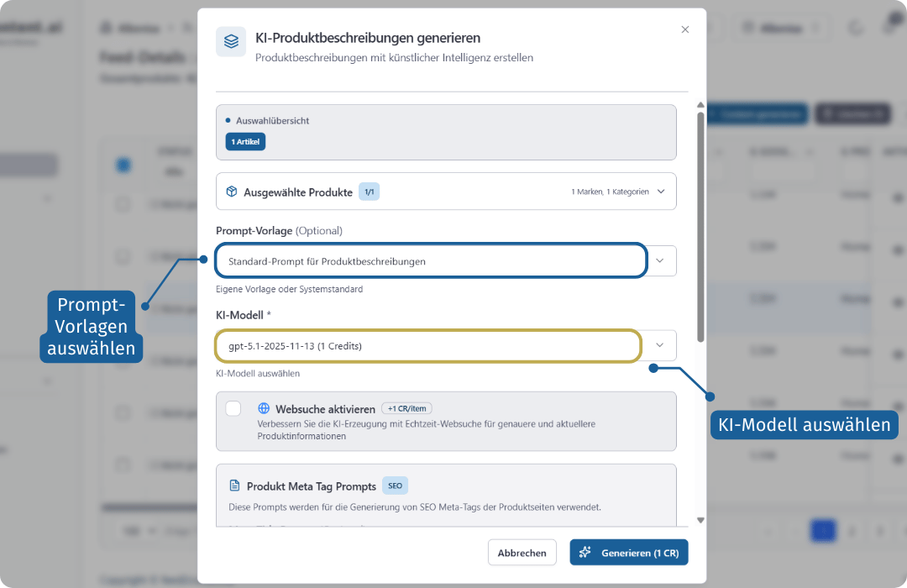Click the globe icon for Websuche
Image resolution: width=907 pixels, height=588 pixels.
coord(264,408)
